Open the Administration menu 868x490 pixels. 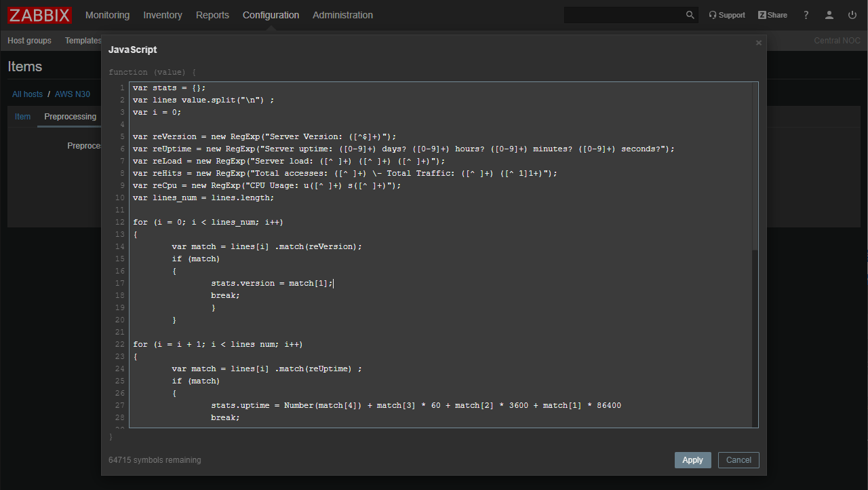tap(342, 15)
